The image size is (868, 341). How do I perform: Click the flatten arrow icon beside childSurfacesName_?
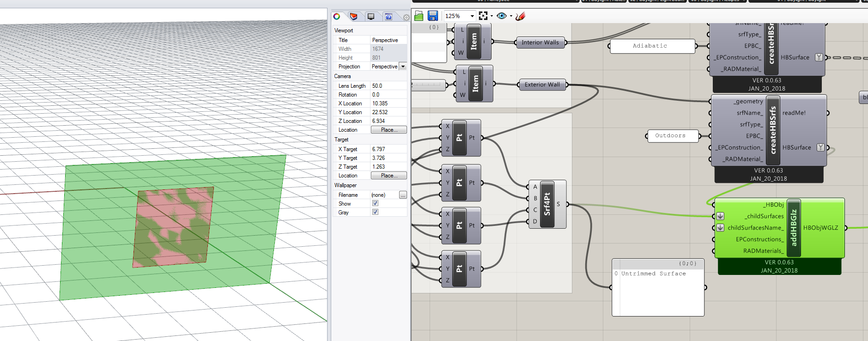(720, 228)
